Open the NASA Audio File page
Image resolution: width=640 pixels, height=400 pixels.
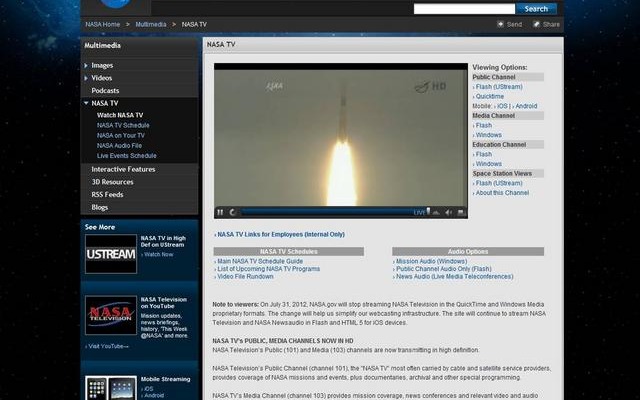click(x=120, y=146)
